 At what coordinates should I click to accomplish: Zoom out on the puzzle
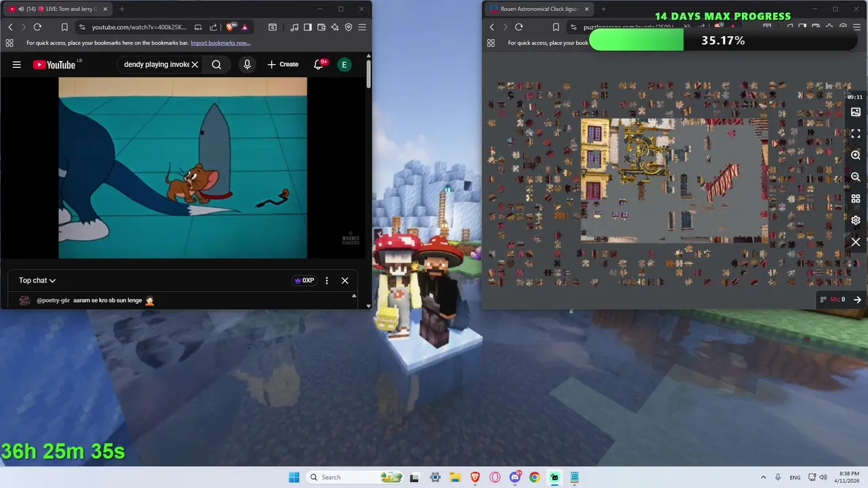pos(856,177)
